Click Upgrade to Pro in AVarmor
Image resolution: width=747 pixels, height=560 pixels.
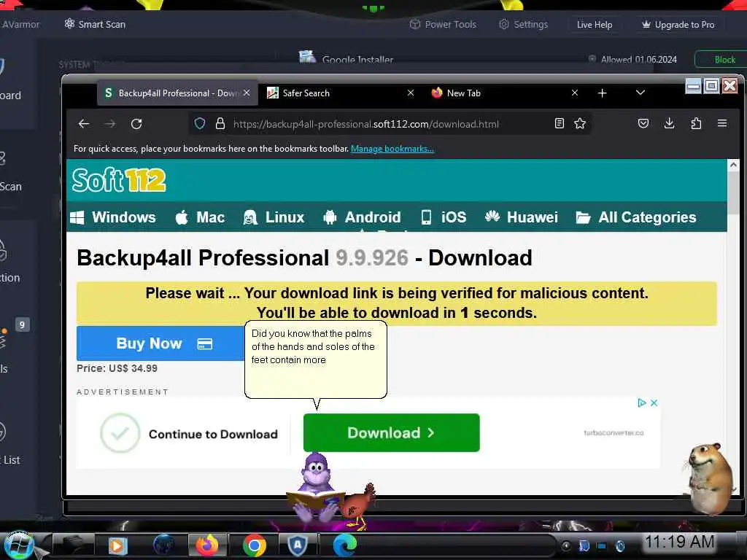pos(678,24)
